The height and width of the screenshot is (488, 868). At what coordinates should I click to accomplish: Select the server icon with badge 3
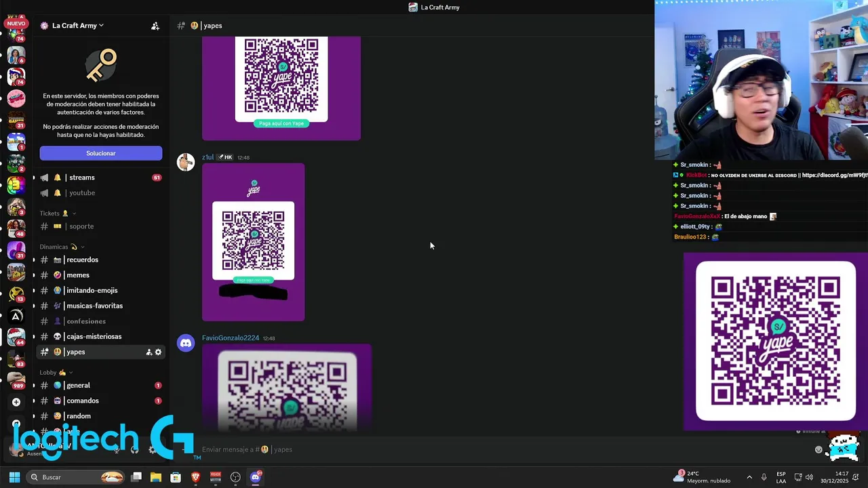(x=16, y=207)
